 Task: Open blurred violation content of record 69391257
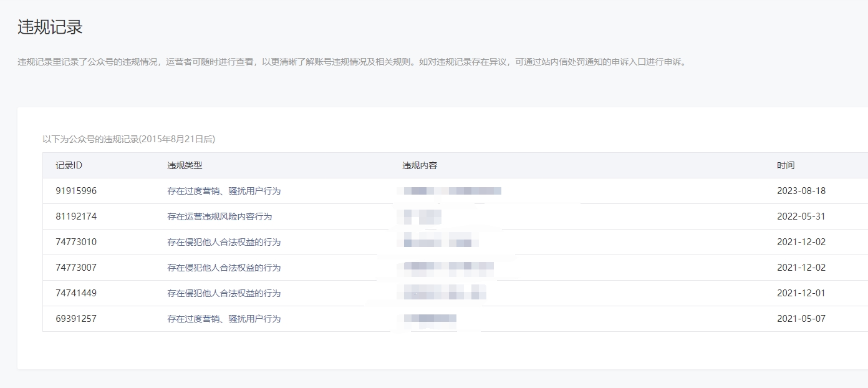click(x=430, y=319)
